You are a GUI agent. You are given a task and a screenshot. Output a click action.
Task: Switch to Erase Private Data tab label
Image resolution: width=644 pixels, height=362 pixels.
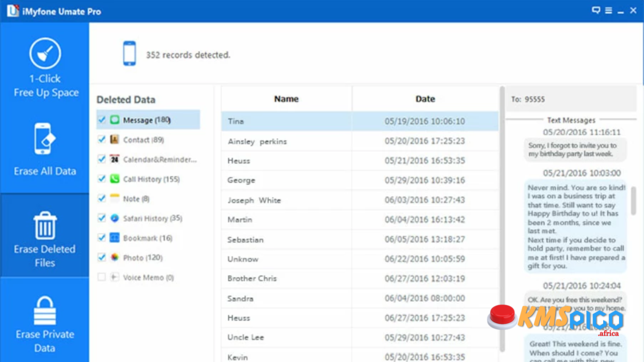click(45, 341)
